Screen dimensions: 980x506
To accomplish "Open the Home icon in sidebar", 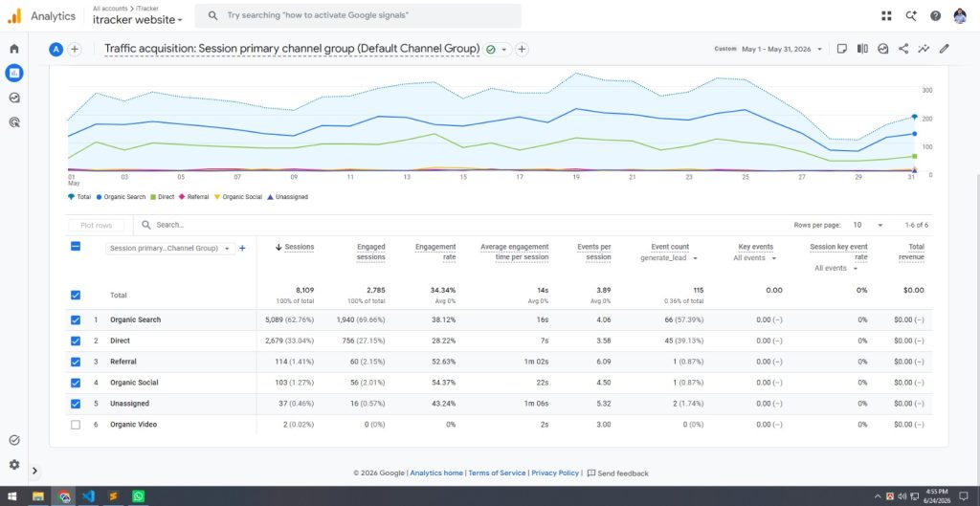I will click(x=14, y=49).
